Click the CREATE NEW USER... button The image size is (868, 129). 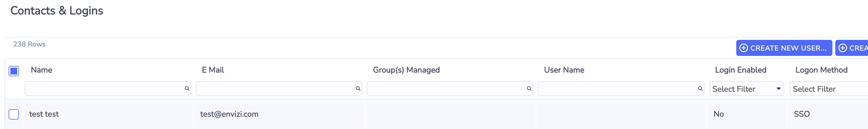(784, 48)
